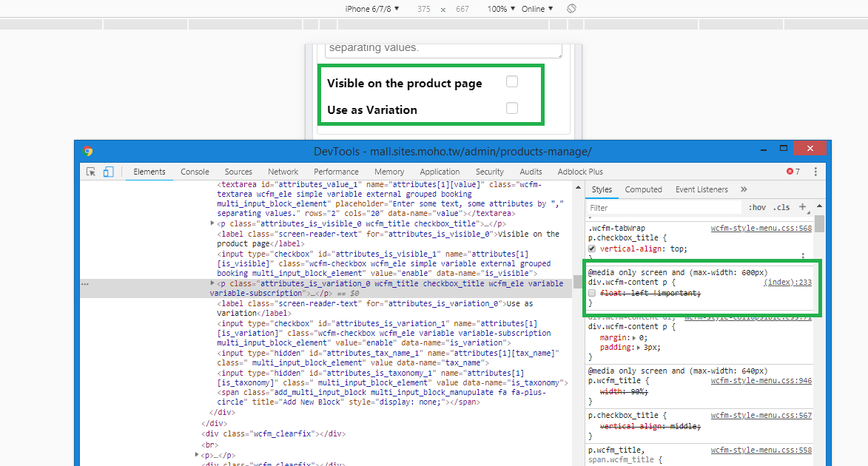
Task: Click the device width 375 field
Action: [x=424, y=9]
